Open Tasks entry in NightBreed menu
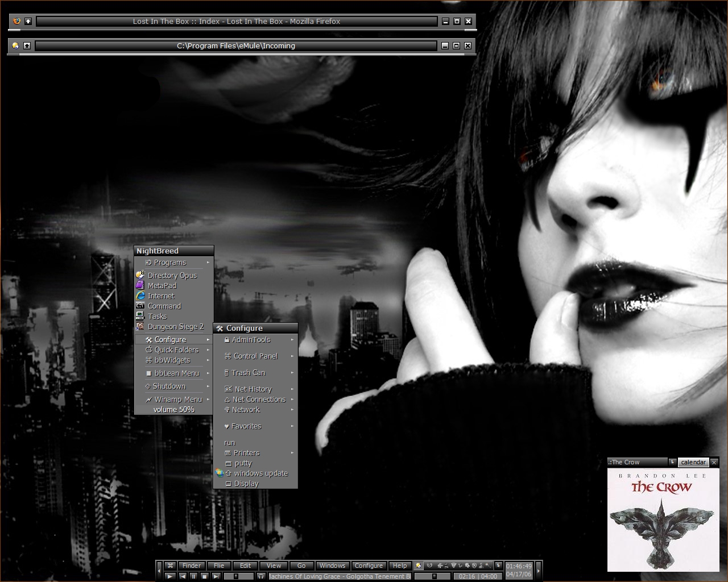Viewport: 728px width, 582px height. click(x=173, y=316)
